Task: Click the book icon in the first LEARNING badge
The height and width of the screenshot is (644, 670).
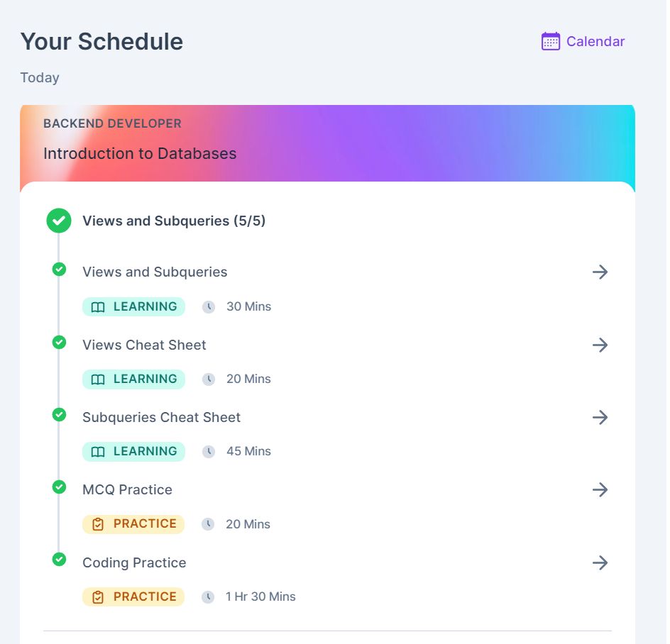Action: [x=98, y=307]
